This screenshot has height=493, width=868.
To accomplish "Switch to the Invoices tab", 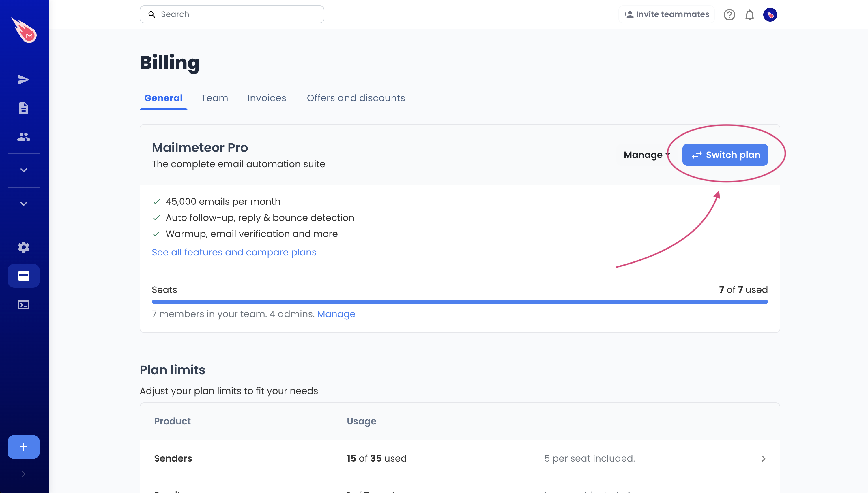I will pos(267,98).
